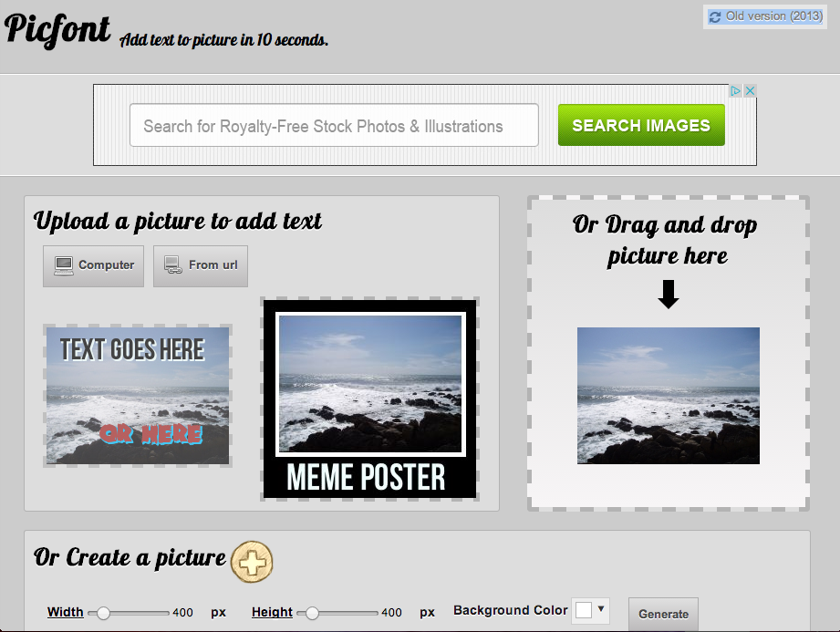Click the gold plus create-picture icon
840x632 pixels.
(252, 562)
